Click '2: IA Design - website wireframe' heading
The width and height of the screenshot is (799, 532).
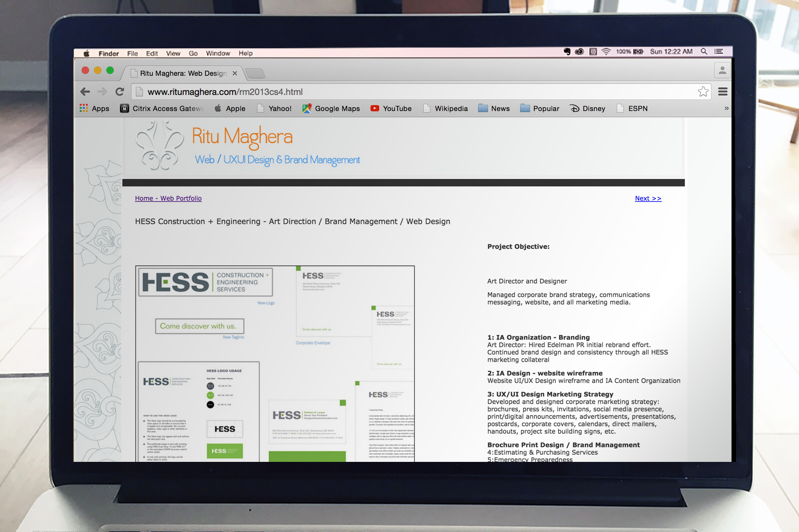pyautogui.click(x=545, y=373)
